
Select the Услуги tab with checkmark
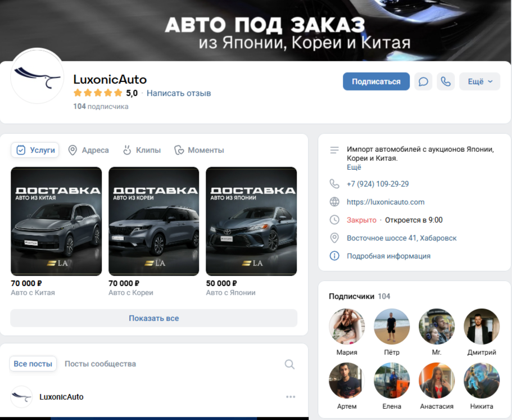[35, 150]
